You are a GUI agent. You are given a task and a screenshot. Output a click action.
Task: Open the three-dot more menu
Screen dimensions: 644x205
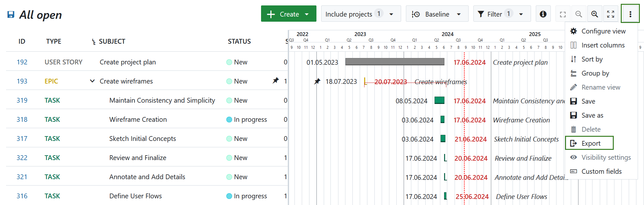click(630, 14)
